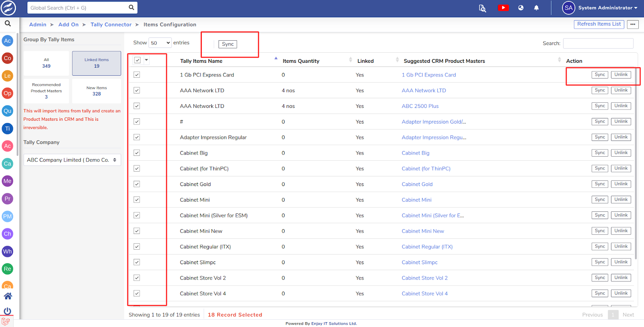Viewport: 644px width, 327px height.
Task: Toggle the select-all header checkbox
Action: point(137,60)
